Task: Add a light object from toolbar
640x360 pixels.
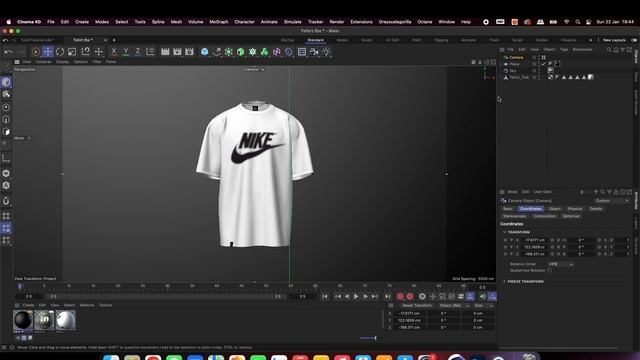Action: 326,52
